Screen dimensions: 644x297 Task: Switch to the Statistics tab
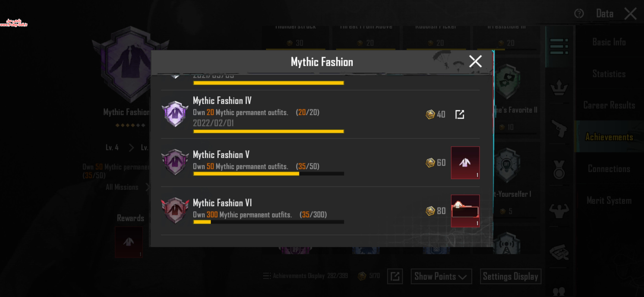(x=609, y=74)
